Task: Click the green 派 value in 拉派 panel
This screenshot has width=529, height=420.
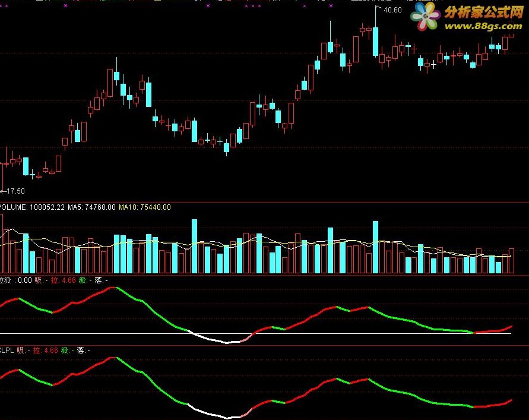Action: (x=85, y=280)
